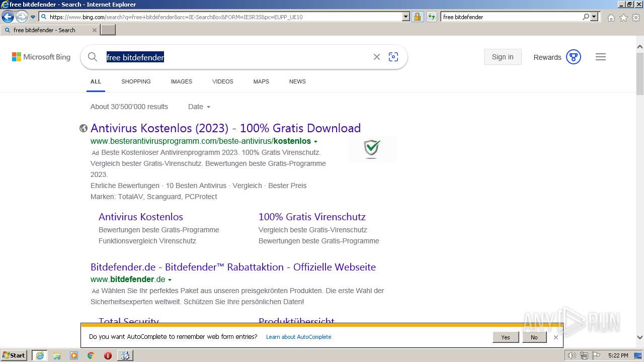Click Internet Explorer taskbar icon
The height and width of the screenshot is (362, 644).
tap(39, 355)
